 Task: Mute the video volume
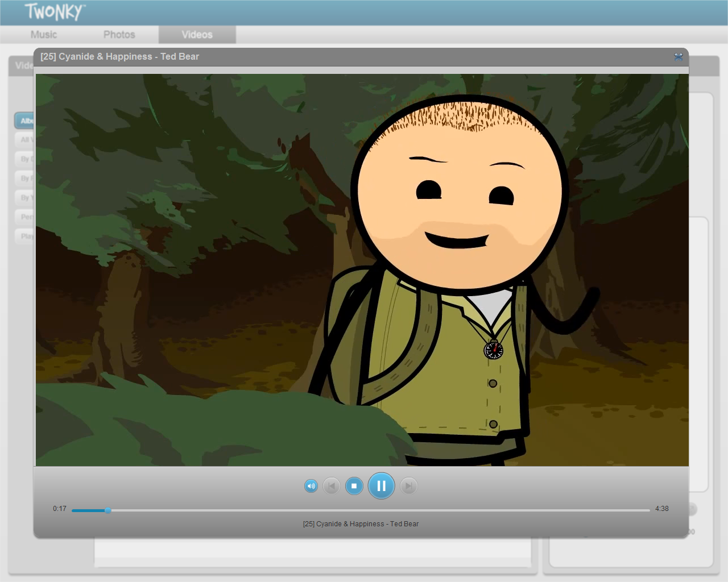tap(311, 486)
